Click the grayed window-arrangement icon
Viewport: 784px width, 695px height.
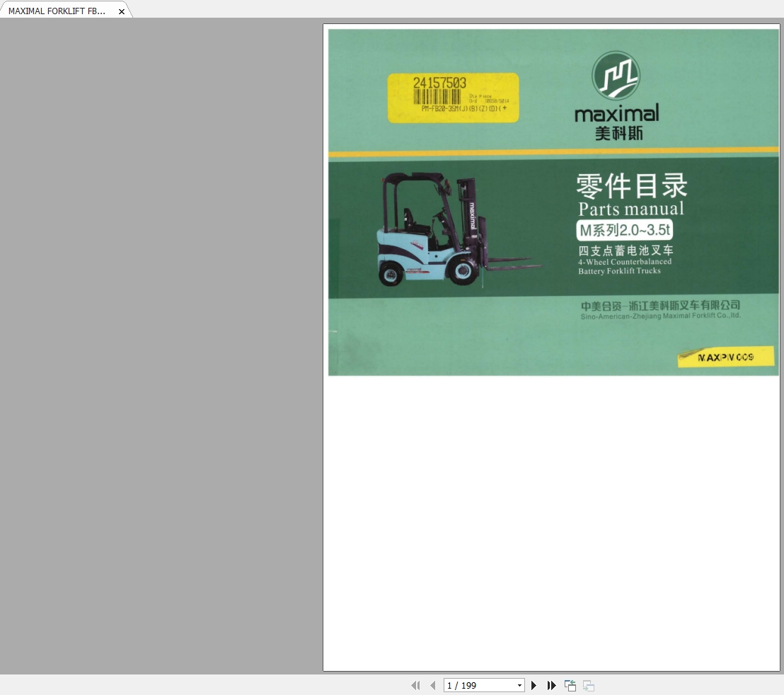(588, 685)
